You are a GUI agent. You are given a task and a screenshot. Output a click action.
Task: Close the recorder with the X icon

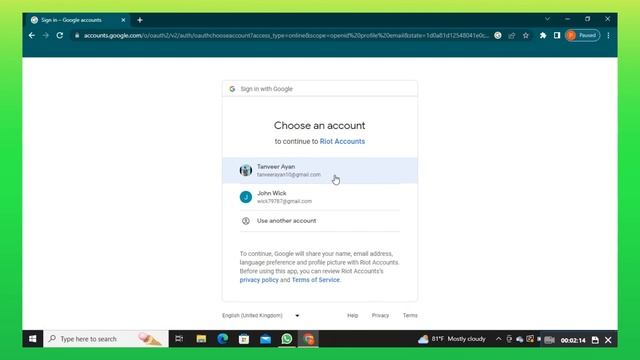click(x=608, y=340)
